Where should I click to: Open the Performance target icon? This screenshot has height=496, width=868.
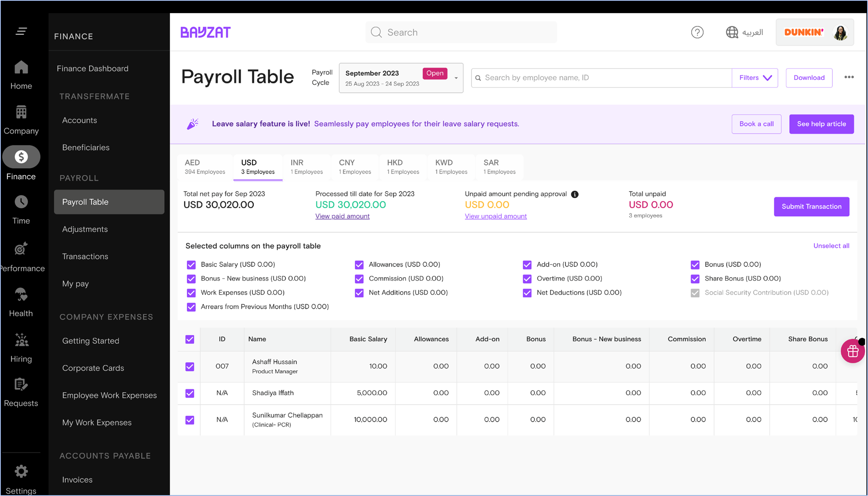click(21, 249)
